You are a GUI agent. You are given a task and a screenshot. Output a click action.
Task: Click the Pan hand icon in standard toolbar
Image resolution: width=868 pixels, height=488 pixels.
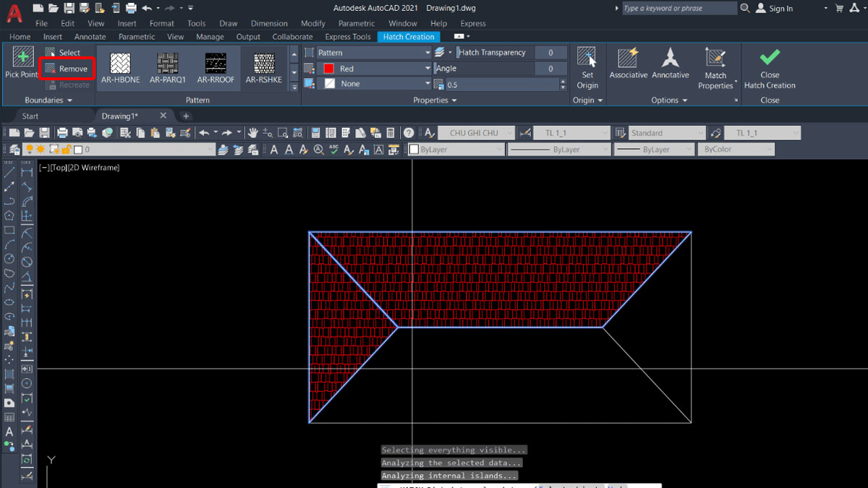(x=253, y=133)
